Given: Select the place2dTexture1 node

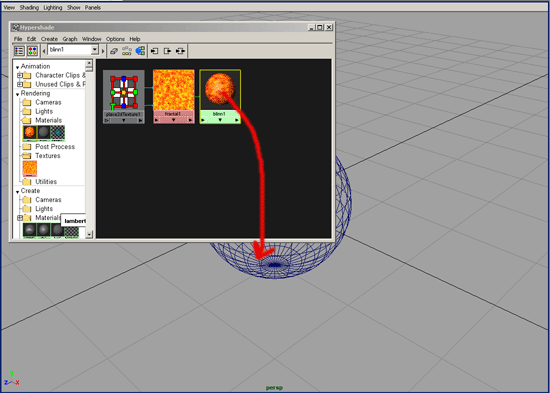Looking at the screenshot, I should click(x=123, y=96).
